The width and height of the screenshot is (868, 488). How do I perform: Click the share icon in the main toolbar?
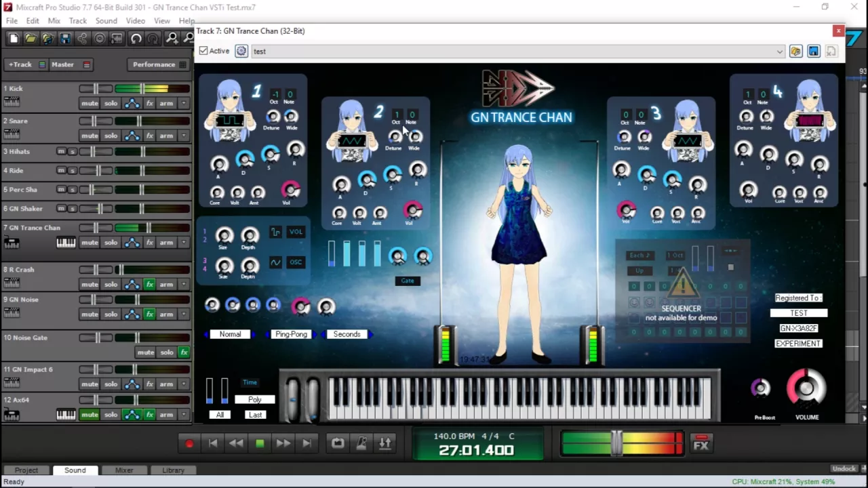click(x=82, y=39)
